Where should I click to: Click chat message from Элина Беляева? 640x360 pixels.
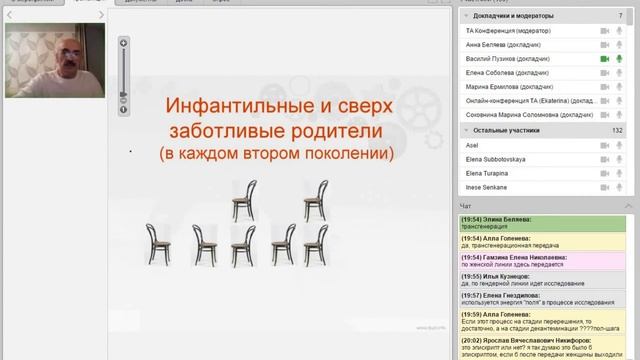click(542, 223)
